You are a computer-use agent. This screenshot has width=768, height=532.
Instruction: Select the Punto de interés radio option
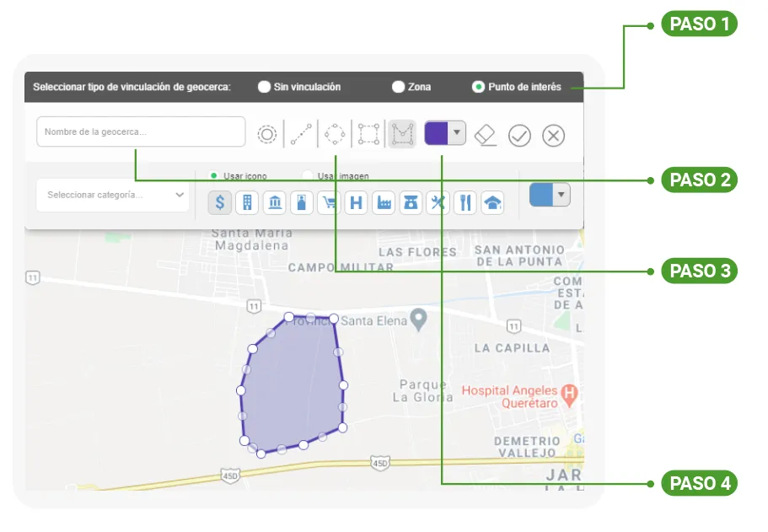tap(478, 87)
